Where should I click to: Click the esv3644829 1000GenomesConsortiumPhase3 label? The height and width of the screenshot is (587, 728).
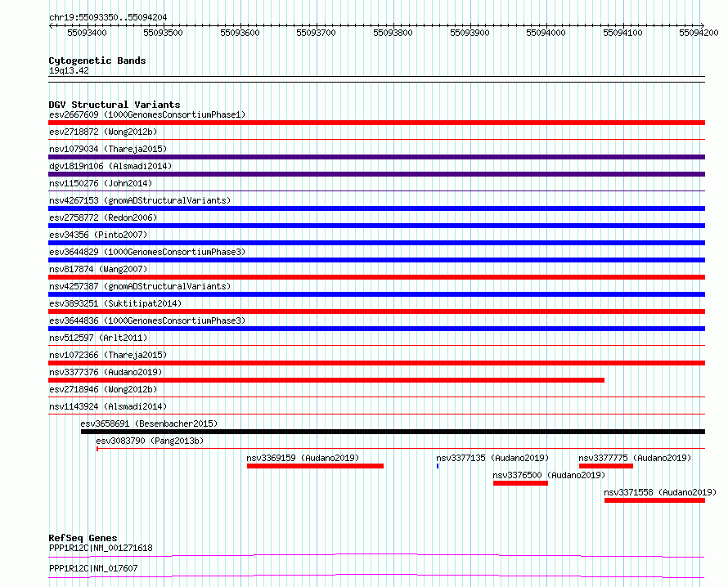(x=147, y=252)
